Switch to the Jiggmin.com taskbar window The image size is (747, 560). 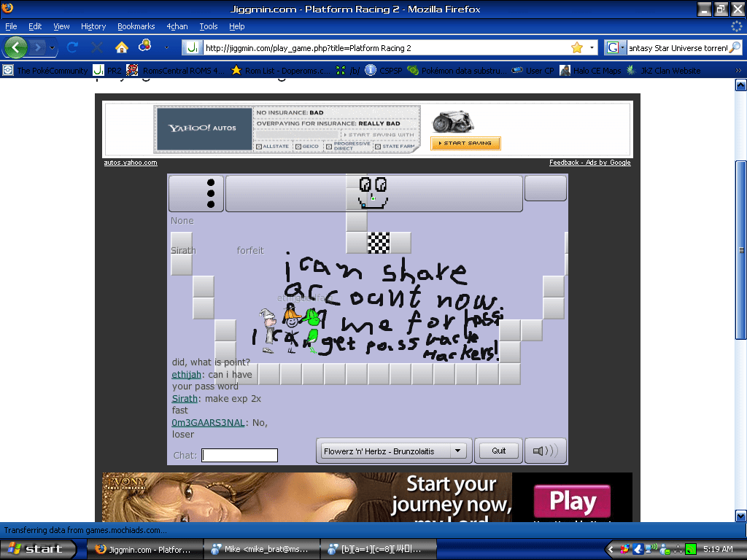tap(144, 550)
